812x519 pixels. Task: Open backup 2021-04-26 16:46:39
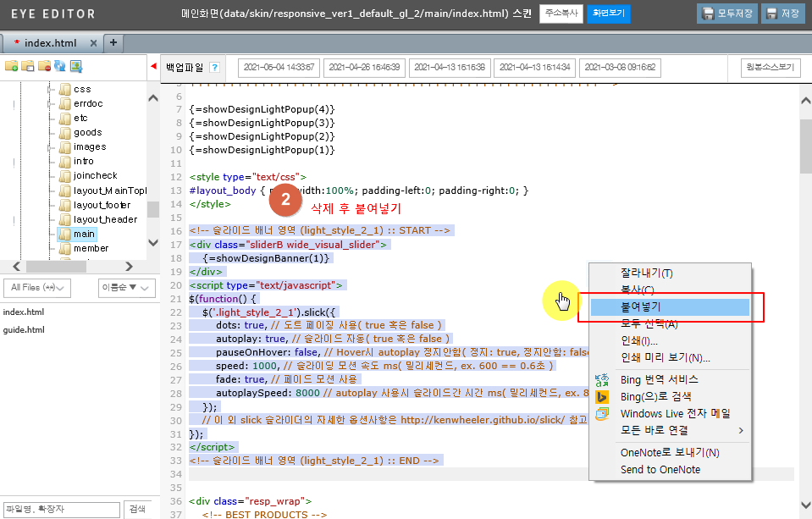(364, 68)
